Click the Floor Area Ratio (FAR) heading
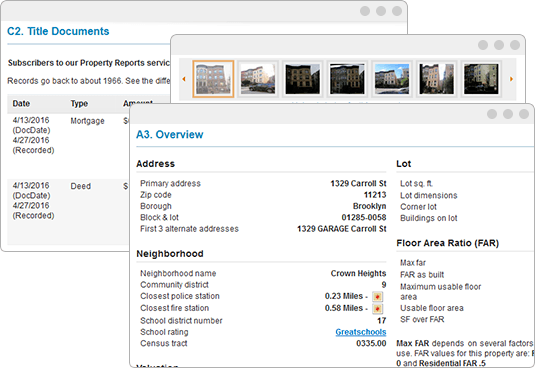The height and width of the screenshot is (368, 535). [447, 243]
